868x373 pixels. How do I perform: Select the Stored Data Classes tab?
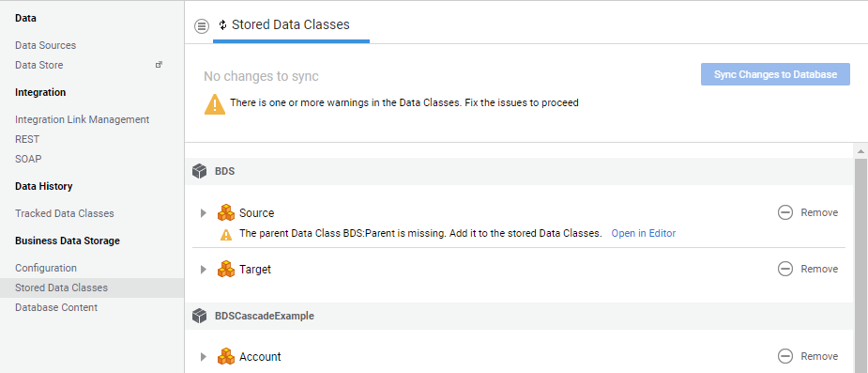(x=291, y=25)
